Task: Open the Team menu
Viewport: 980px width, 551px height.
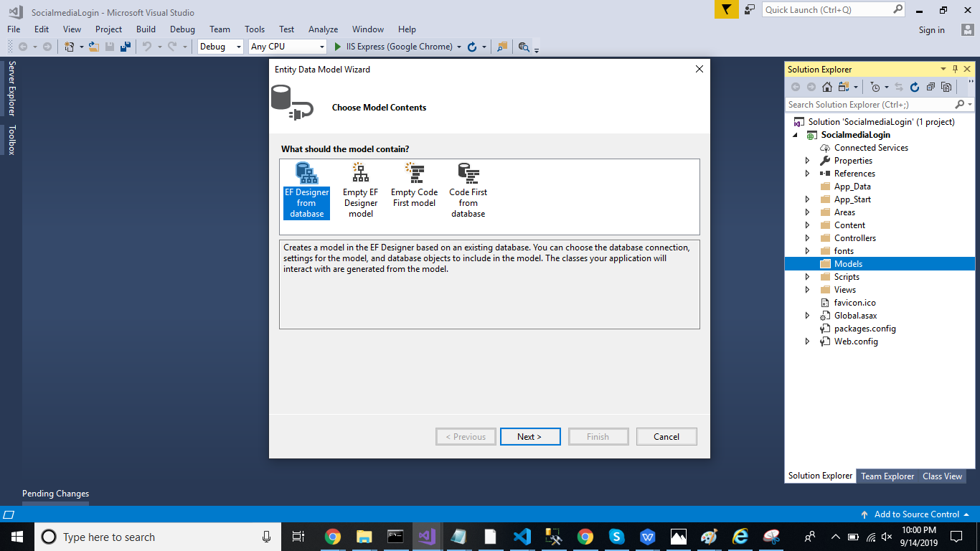Action: [x=220, y=29]
